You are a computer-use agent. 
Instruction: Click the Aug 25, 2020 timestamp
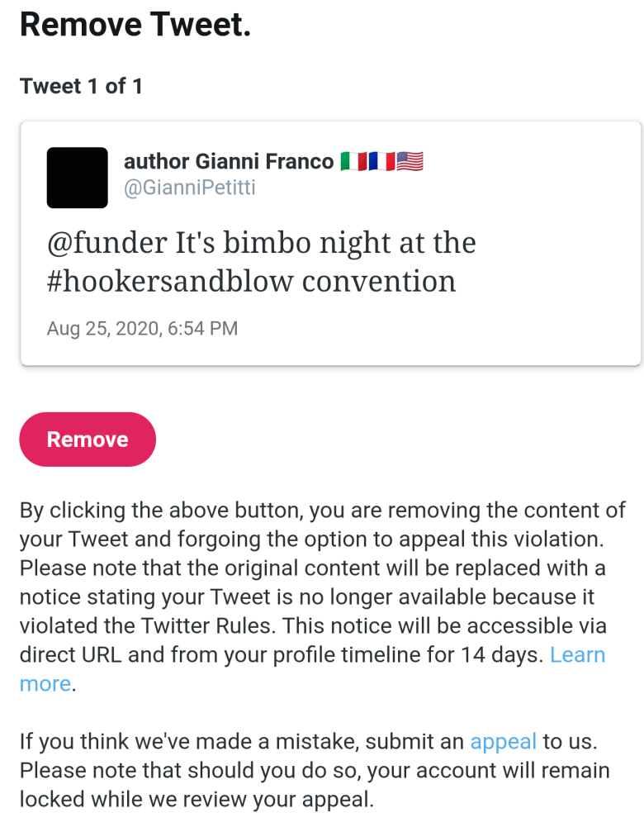[142, 328]
